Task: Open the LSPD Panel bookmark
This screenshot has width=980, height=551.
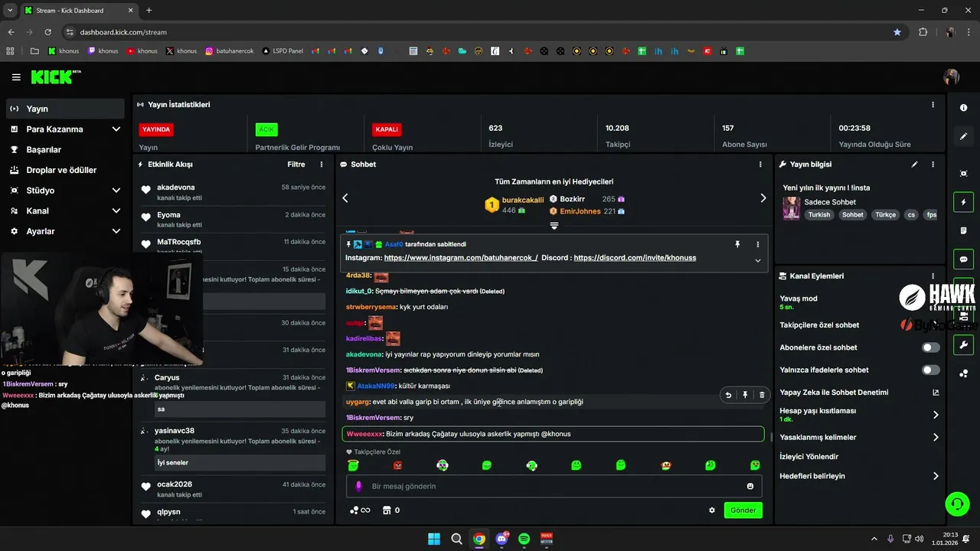Action: point(283,51)
